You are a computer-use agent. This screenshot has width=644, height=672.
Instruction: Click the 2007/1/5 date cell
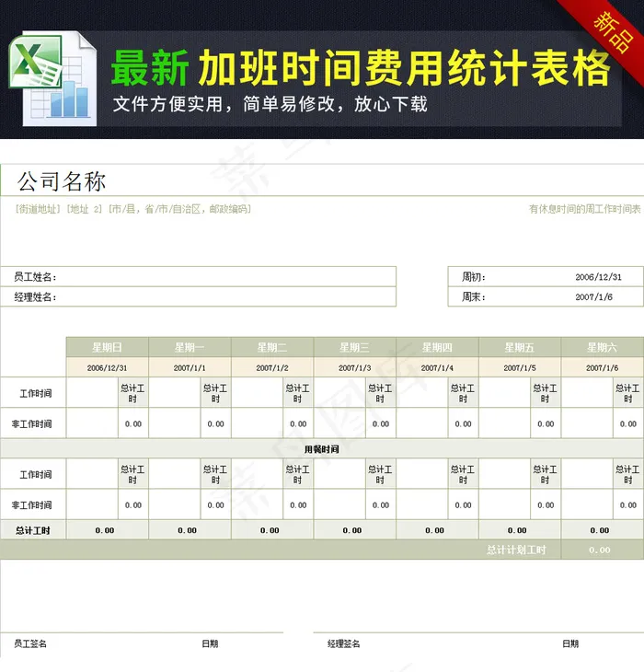coord(519,368)
